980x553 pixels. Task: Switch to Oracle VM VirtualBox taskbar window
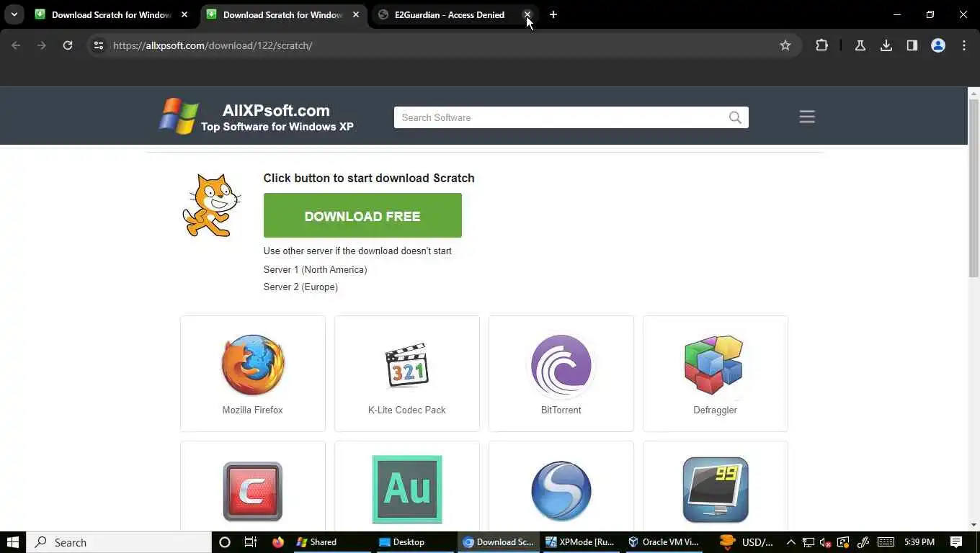664,542
